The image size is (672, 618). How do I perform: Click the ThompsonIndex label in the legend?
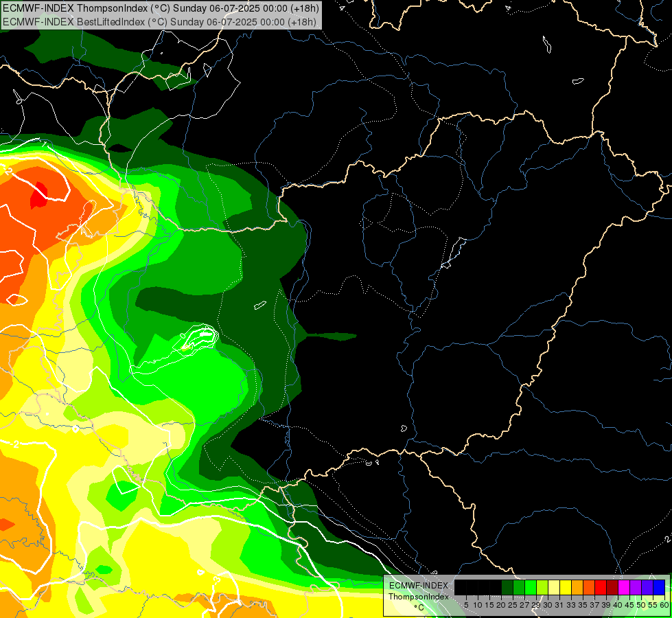(419, 597)
